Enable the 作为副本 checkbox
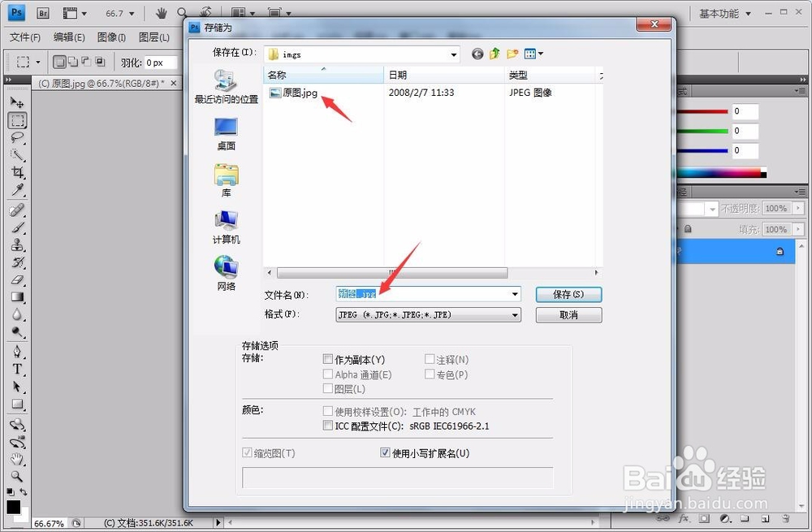This screenshot has height=532, width=812. coord(328,358)
